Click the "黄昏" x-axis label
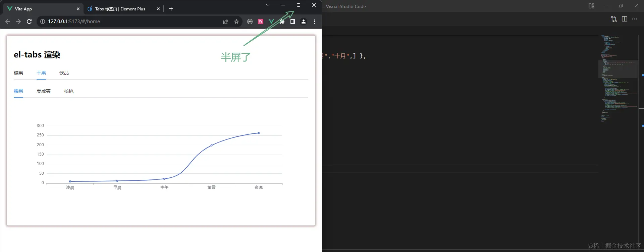 (211, 187)
